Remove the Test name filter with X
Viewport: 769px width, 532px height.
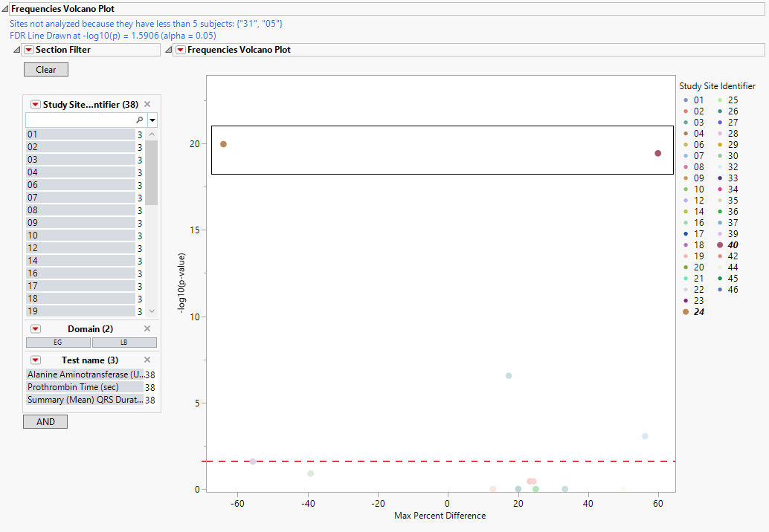(x=147, y=360)
